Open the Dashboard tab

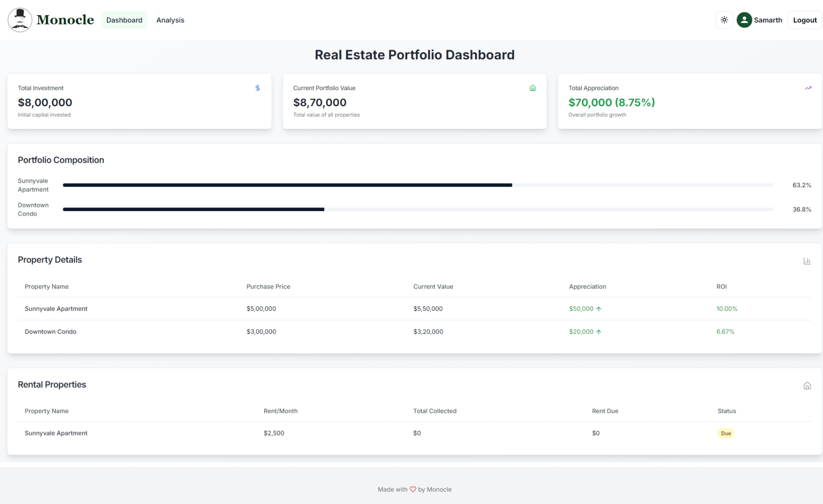pyautogui.click(x=124, y=20)
